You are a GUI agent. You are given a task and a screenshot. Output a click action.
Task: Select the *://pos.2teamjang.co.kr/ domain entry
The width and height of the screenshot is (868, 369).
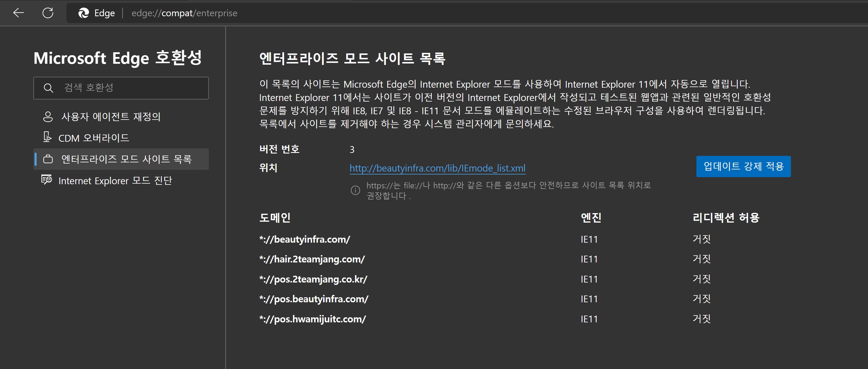tap(313, 279)
